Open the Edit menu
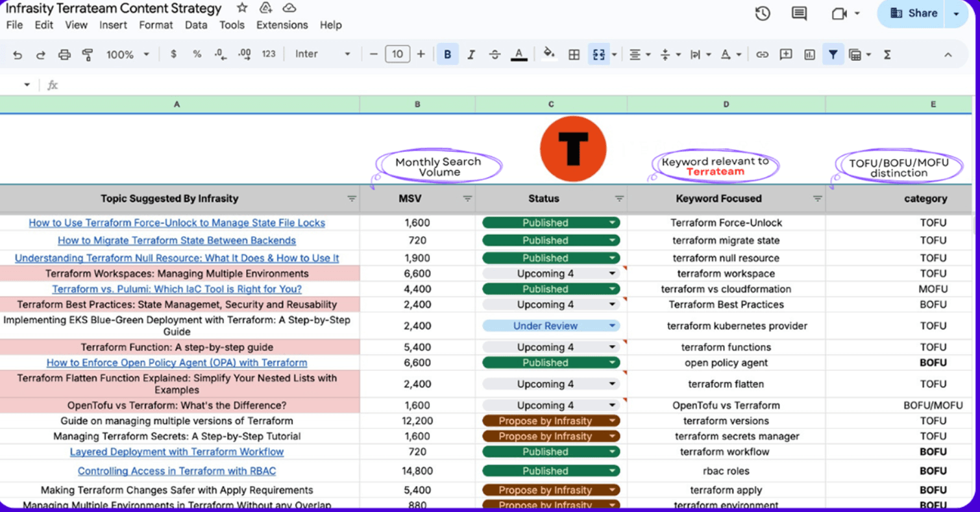The height and width of the screenshot is (512, 980). pos(44,25)
